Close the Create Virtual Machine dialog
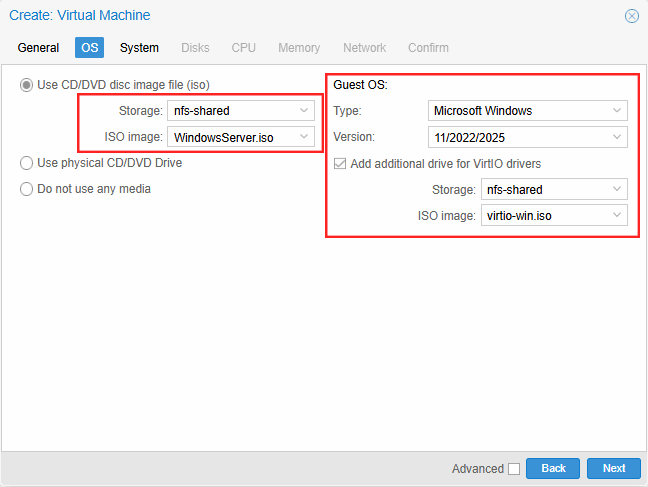The height and width of the screenshot is (487, 648). click(631, 16)
